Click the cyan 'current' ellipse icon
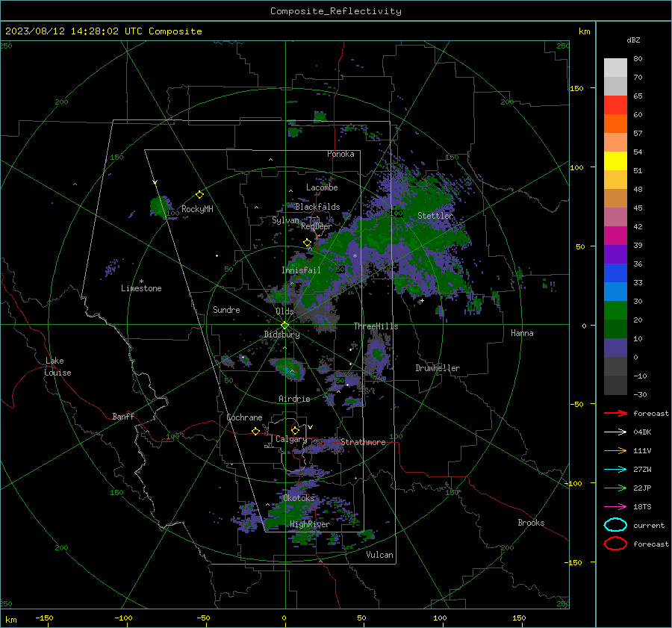This screenshot has width=672, height=628. [x=615, y=525]
